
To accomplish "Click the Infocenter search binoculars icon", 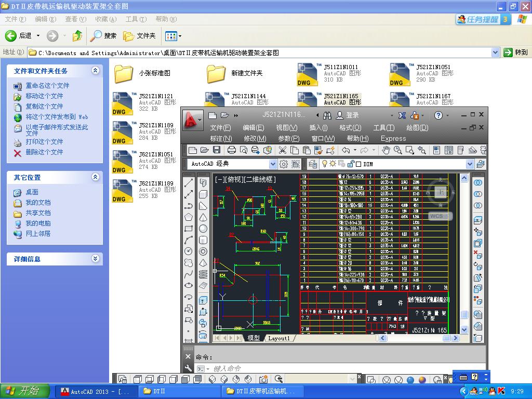I will [327, 115].
